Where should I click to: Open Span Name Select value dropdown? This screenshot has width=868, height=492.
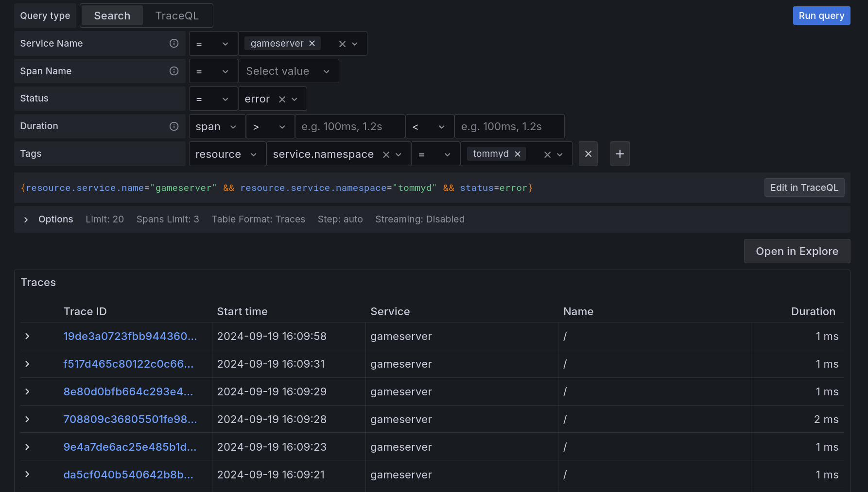[288, 71]
